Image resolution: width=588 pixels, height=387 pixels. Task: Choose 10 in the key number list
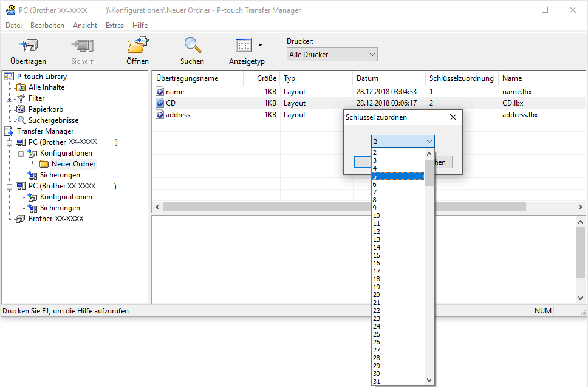(x=398, y=216)
